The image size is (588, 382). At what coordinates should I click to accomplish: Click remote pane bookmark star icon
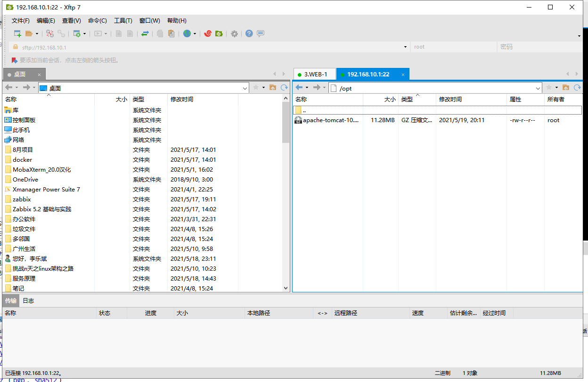[549, 88]
